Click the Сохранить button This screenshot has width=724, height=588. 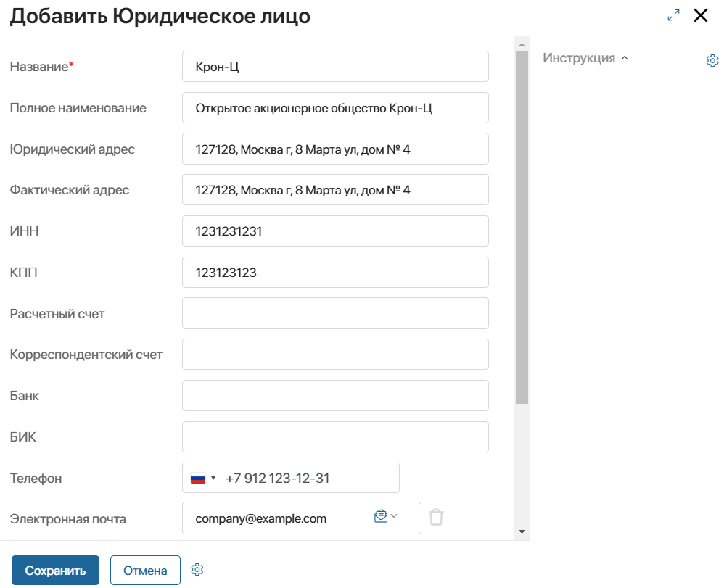tap(55, 570)
